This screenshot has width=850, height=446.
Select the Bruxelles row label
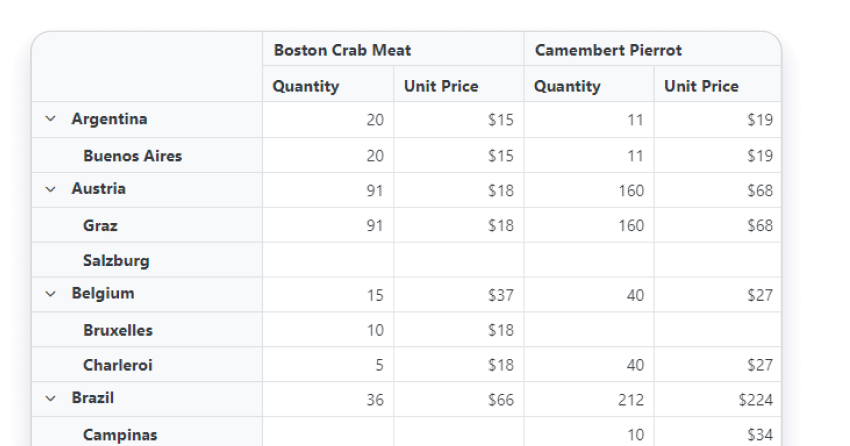tap(118, 330)
